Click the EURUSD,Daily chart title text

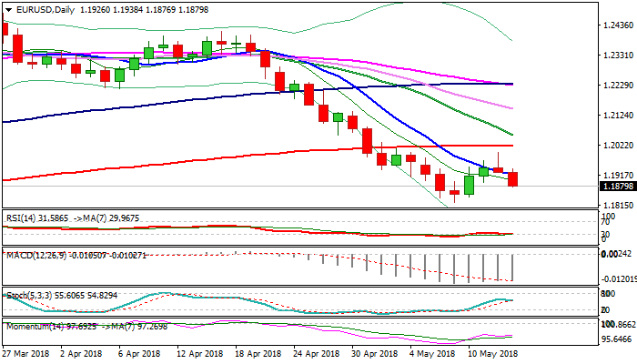(x=45, y=9)
